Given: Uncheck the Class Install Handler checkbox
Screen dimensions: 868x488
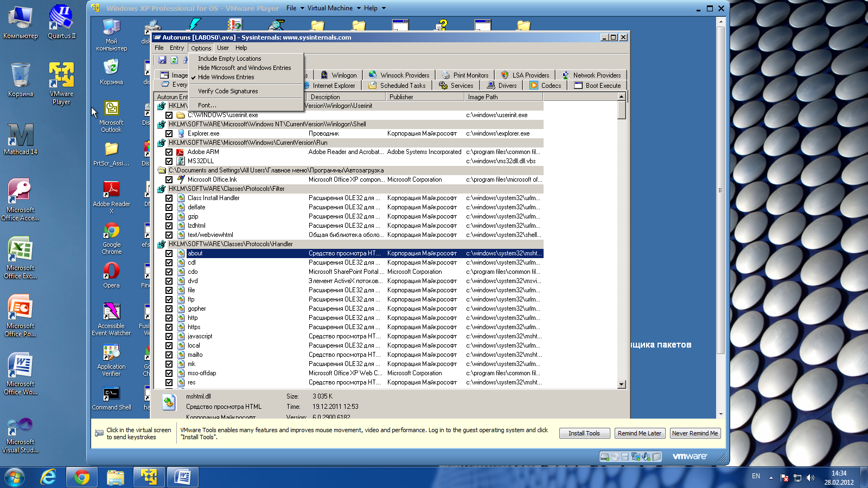Looking at the screenshot, I should click(x=169, y=198).
